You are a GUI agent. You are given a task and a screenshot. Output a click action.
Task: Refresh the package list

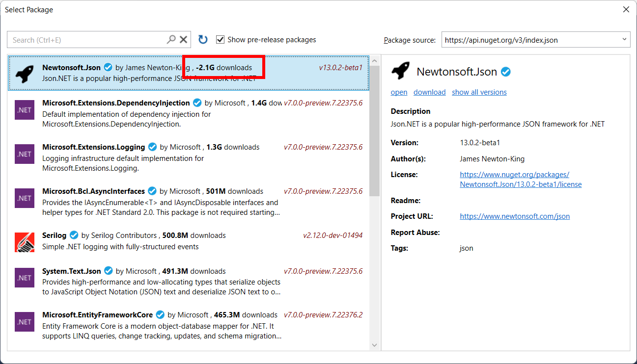pos(203,40)
